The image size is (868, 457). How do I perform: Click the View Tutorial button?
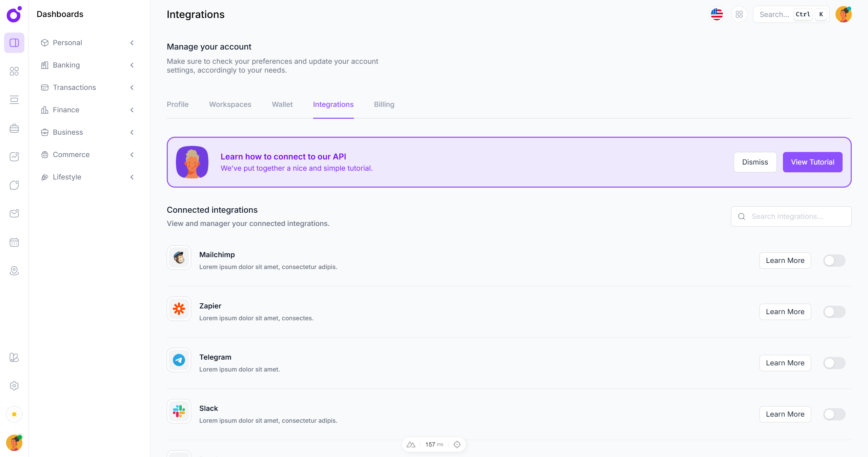(x=812, y=162)
